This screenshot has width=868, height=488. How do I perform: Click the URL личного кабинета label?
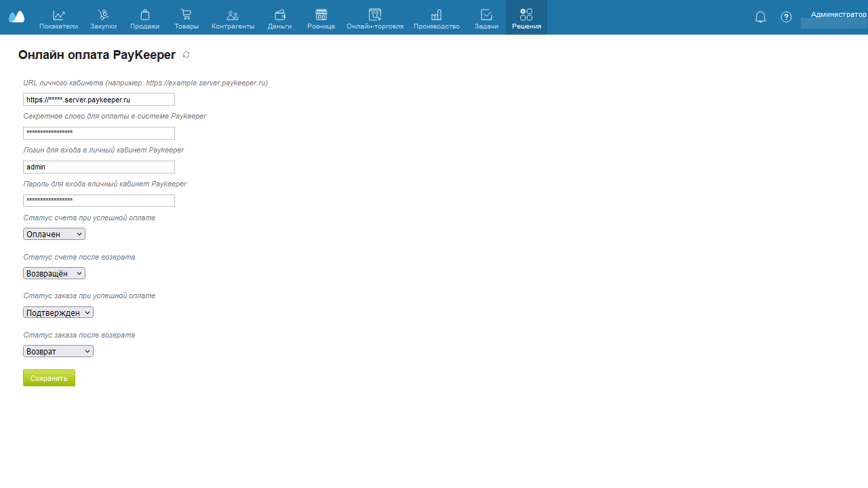pyautogui.click(x=145, y=83)
